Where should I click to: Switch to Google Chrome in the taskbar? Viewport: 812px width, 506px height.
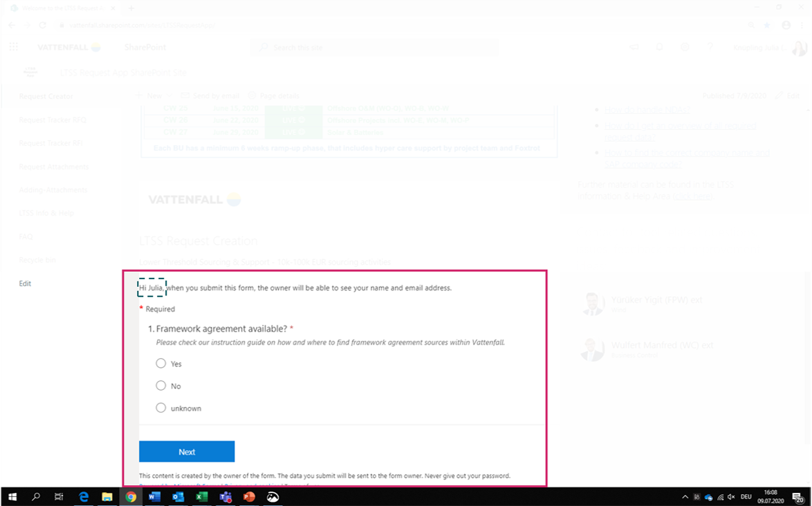coord(131,497)
